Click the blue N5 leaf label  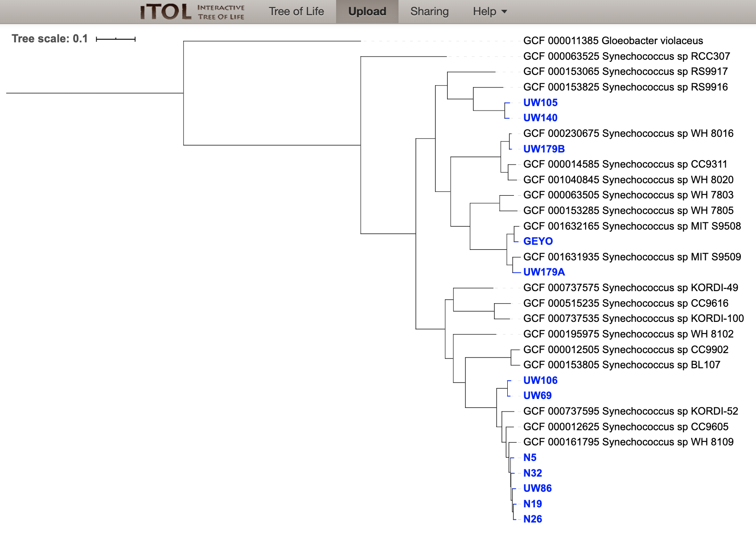530,457
